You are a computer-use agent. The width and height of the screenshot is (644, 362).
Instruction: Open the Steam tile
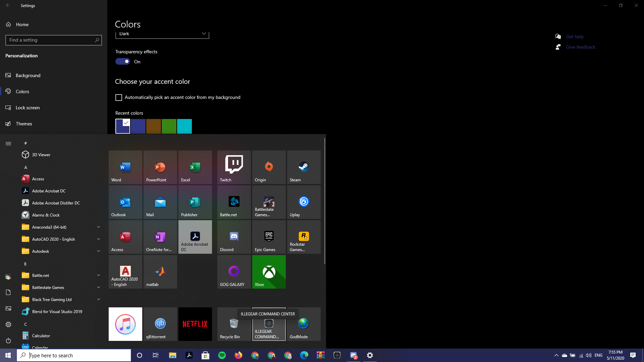[x=304, y=167]
